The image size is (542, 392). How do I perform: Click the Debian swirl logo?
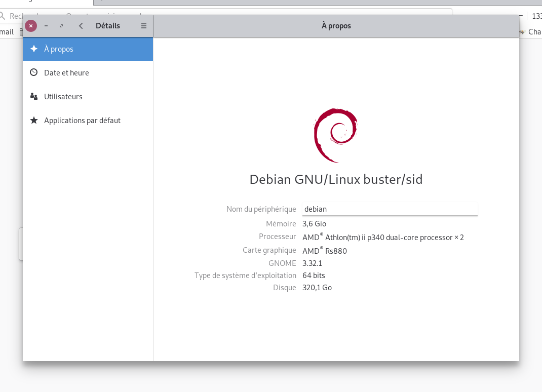click(x=335, y=135)
